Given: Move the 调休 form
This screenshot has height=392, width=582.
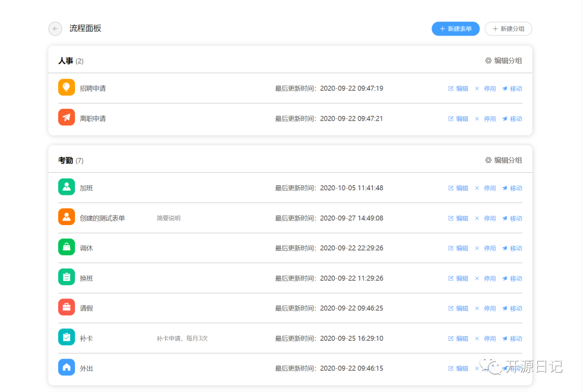Looking at the screenshot, I should (x=512, y=248).
